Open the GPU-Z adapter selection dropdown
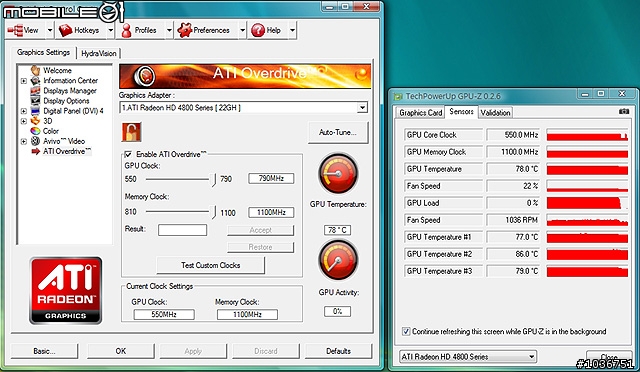The image size is (640, 372). tap(531, 356)
